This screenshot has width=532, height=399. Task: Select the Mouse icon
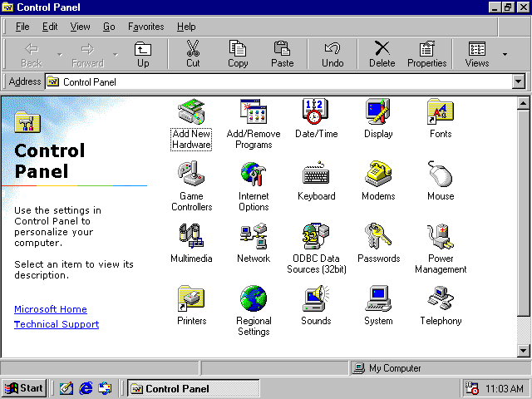coord(441,174)
